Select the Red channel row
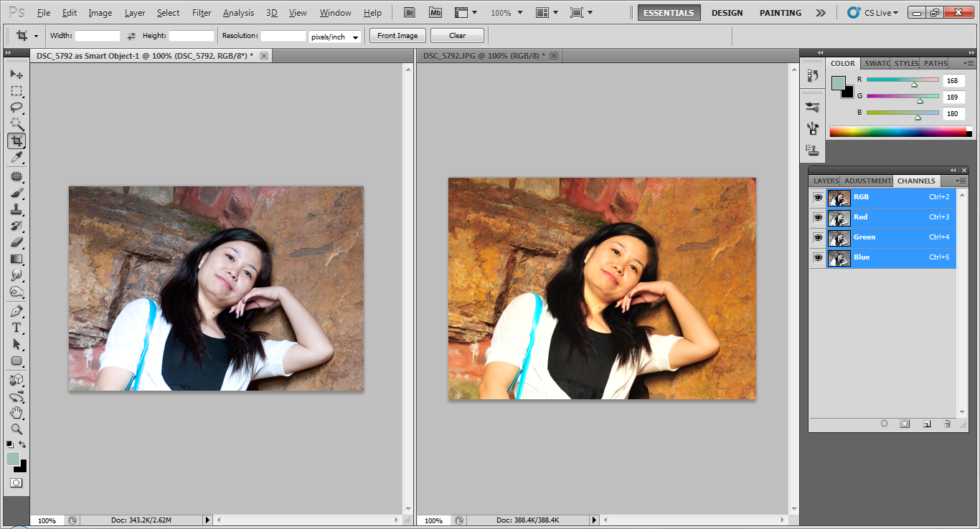 [891, 217]
